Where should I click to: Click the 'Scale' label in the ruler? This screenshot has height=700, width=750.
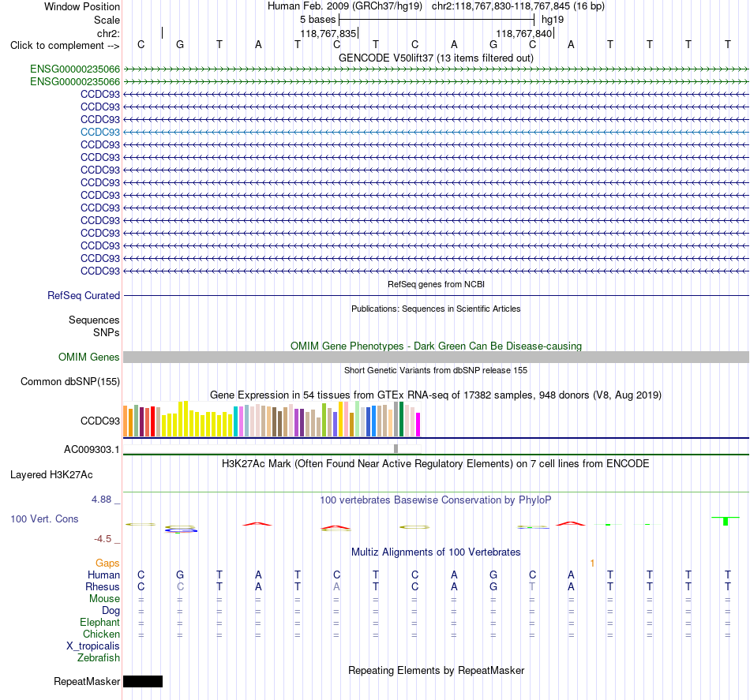(107, 20)
